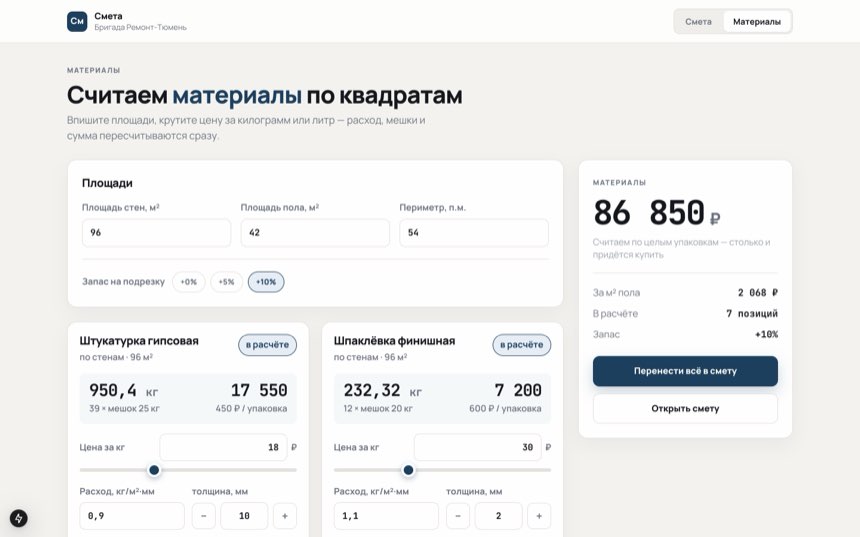Click price per kg field for Штукатурка

[223, 447]
